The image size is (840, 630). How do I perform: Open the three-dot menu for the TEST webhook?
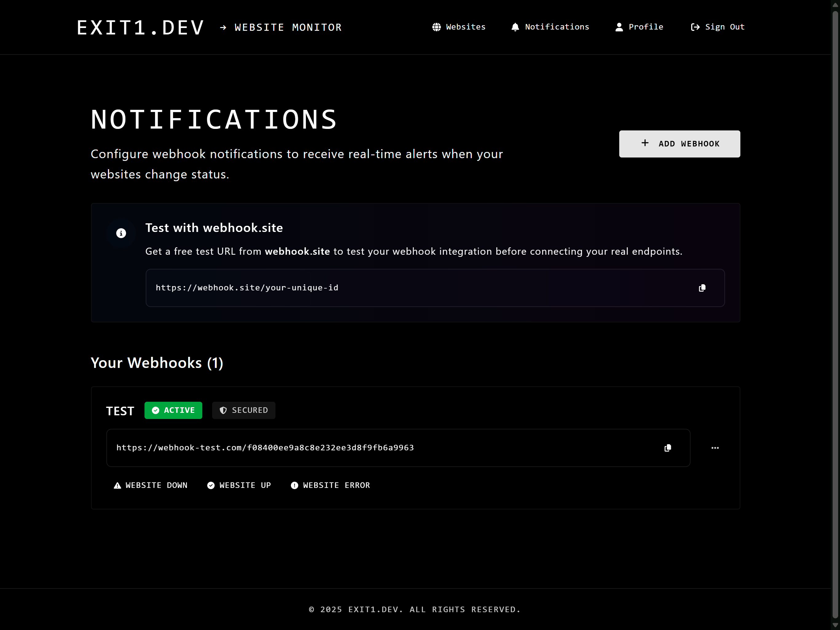(715, 448)
